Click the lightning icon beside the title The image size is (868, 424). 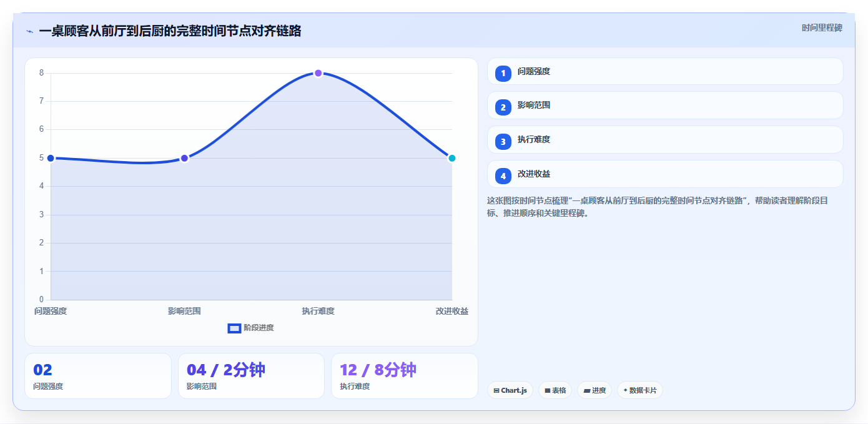[x=29, y=31]
